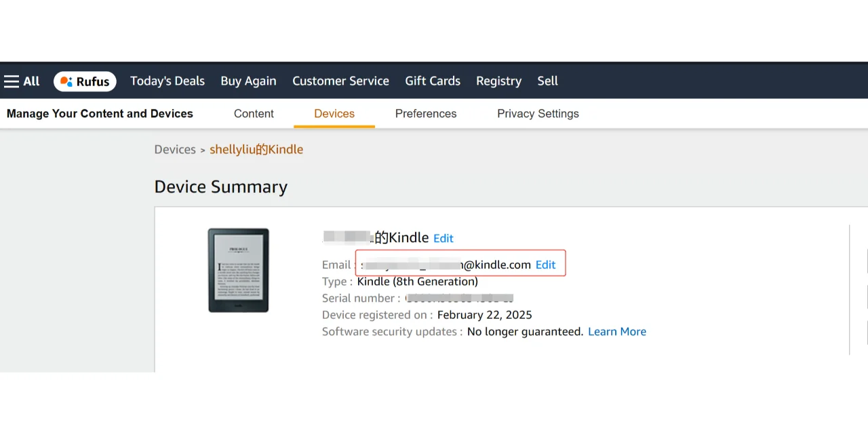Go to Privacy Settings tab
This screenshot has height=434, width=868.
[x=538, y=114]
